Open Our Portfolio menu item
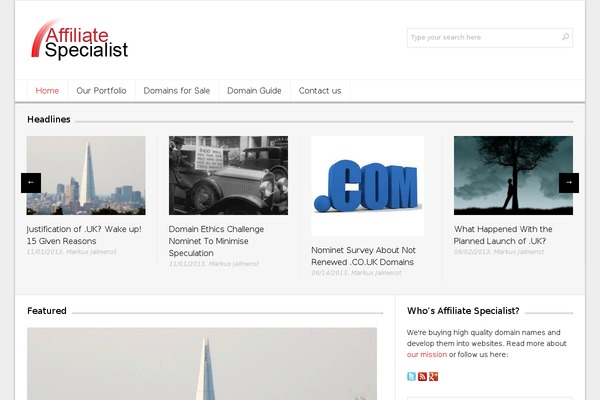Viewport: 600px width, 400px height. 101,91
